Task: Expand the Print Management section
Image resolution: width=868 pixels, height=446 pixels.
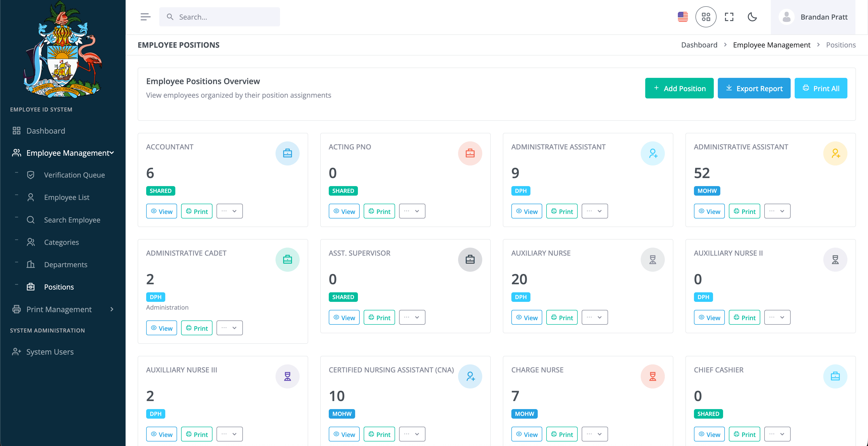Action: coord(59,309)
